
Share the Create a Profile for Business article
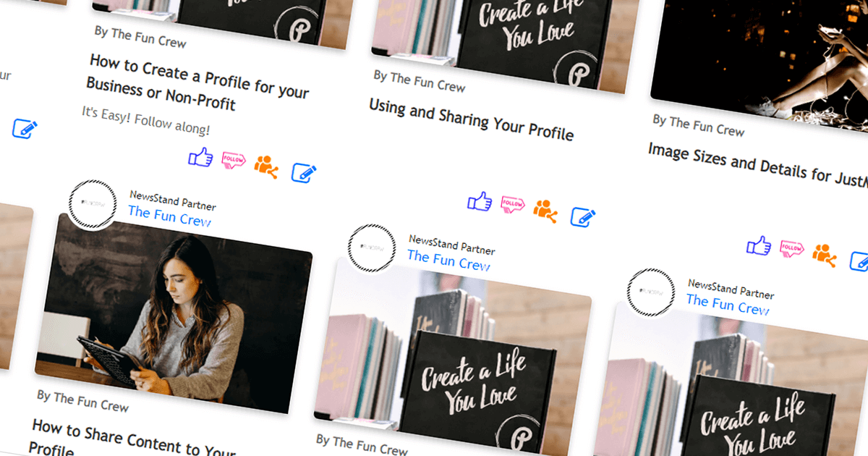(x=266, y=166)
